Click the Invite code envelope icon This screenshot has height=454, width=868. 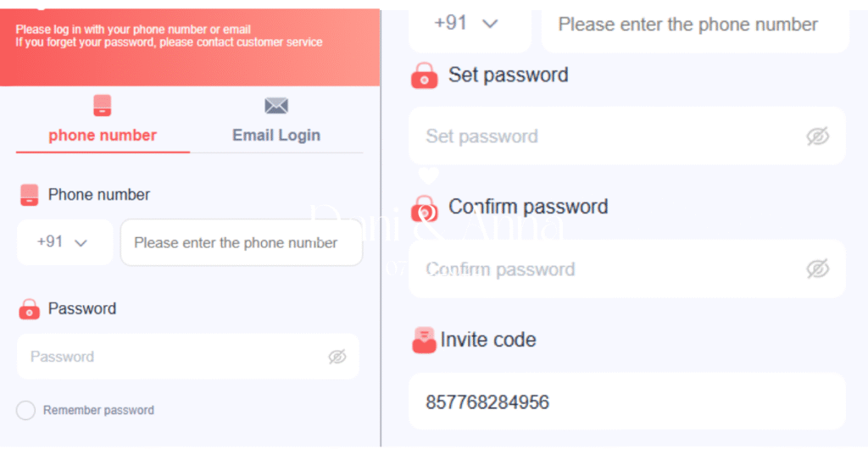[424, 340]
